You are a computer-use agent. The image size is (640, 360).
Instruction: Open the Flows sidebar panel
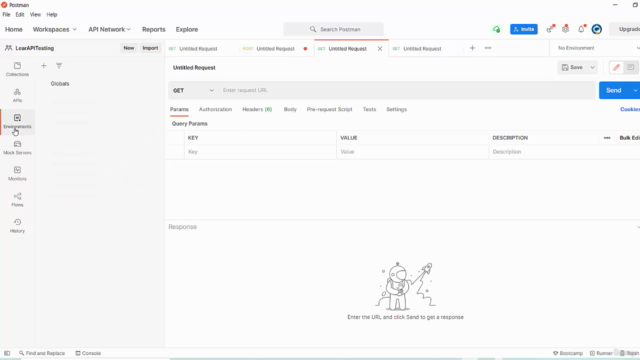pyautogui.click(x=17, y=200)
